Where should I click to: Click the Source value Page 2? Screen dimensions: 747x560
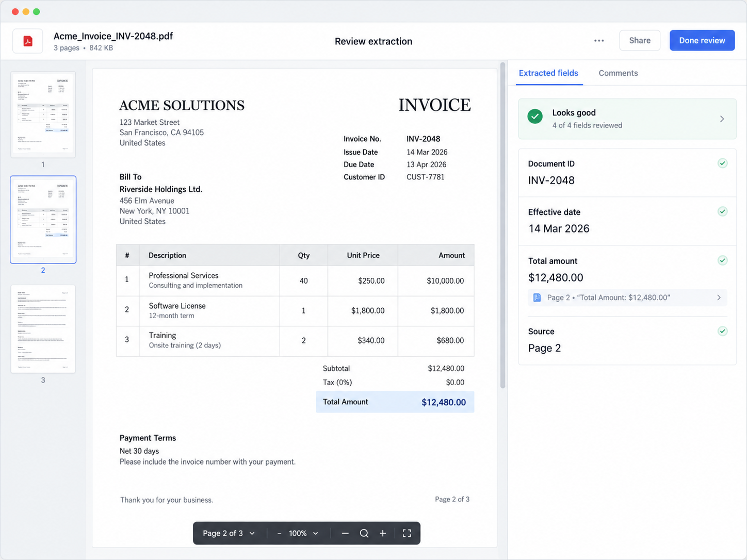pyautogui.click(x=544, y=348)
